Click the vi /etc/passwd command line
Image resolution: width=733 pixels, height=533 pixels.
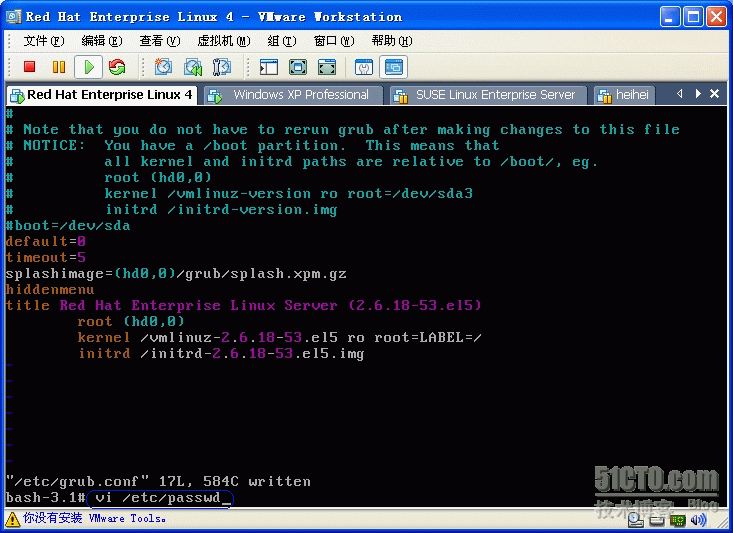click(159, 497)
